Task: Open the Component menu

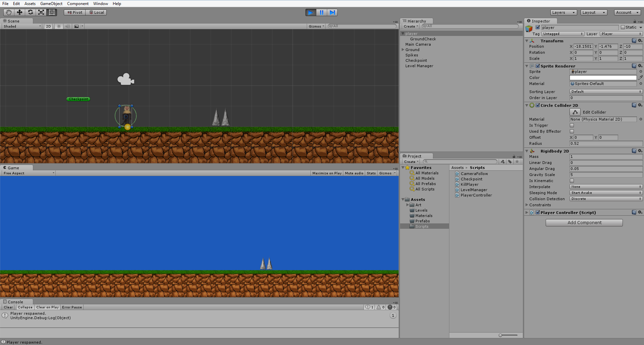Action: [x=78, y=4]
